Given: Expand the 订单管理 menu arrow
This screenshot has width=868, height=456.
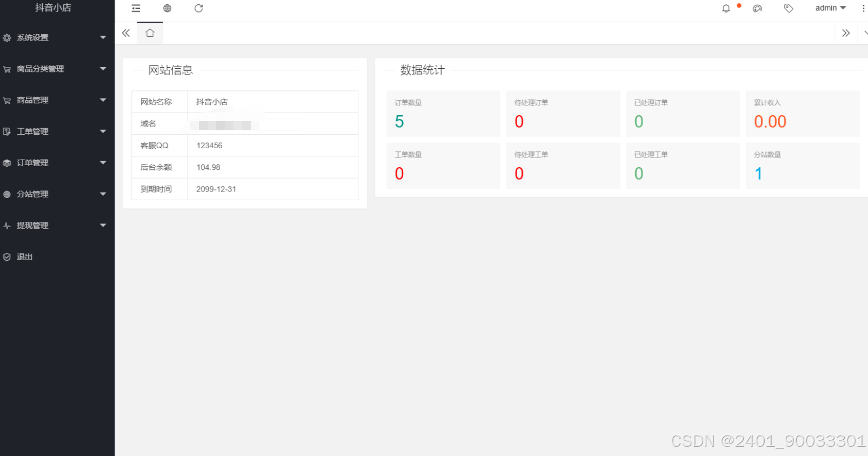Looking at the screenshot, I should tap(103, 163).
